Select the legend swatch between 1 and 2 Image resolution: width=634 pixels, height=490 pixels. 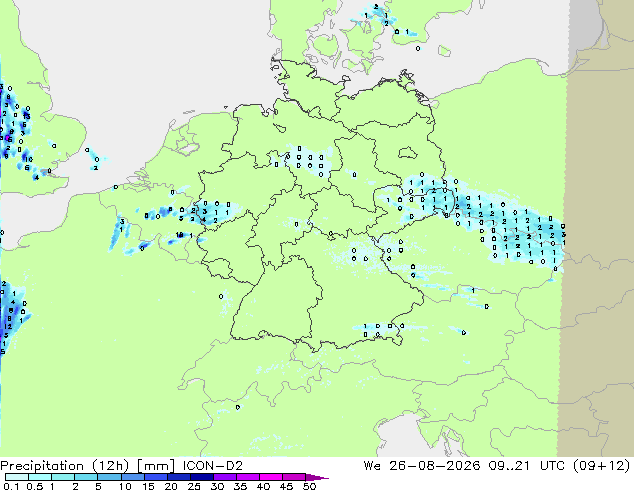coord(63,477)
